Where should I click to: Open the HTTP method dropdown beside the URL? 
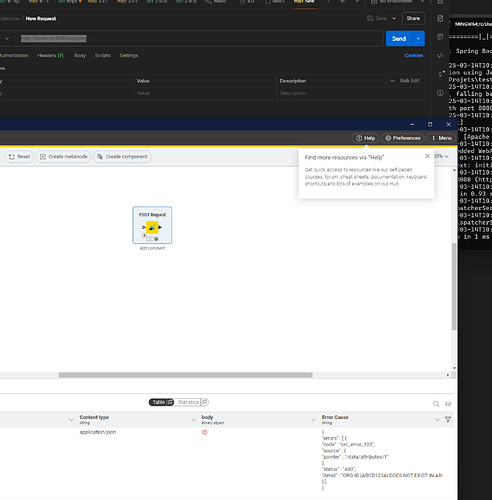point(7,39)
